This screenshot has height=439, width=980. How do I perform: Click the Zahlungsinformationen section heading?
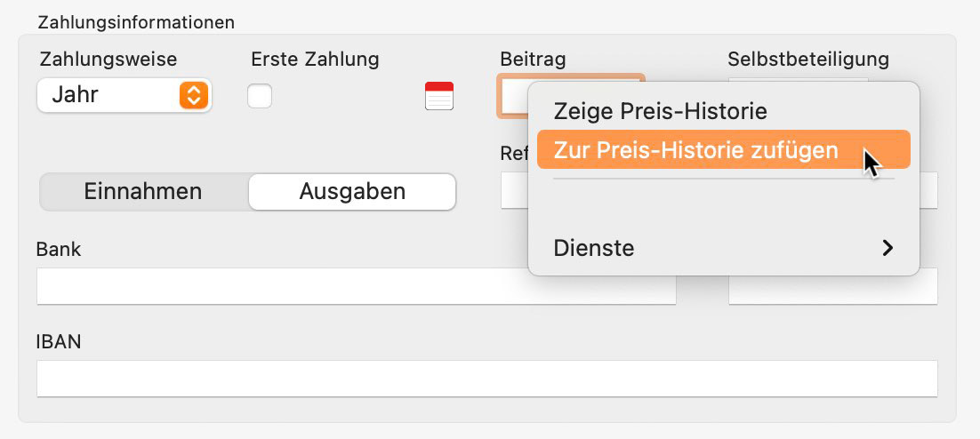[136, 22]
